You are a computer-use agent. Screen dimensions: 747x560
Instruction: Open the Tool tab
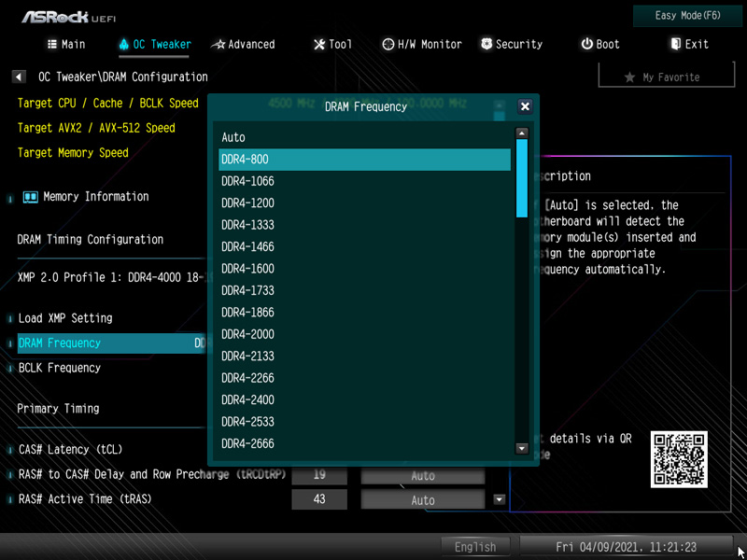(332, 44)
